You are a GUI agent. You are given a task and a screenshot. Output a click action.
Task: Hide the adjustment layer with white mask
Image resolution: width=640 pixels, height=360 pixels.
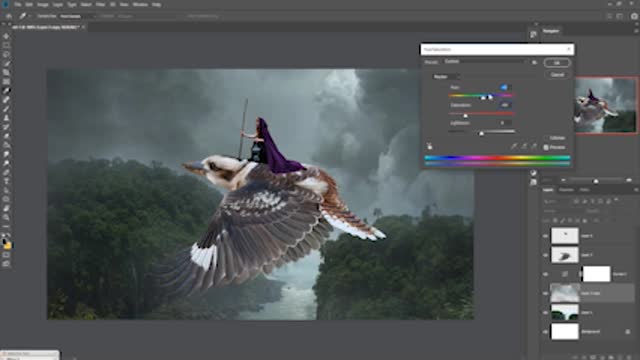coord(545,274)
